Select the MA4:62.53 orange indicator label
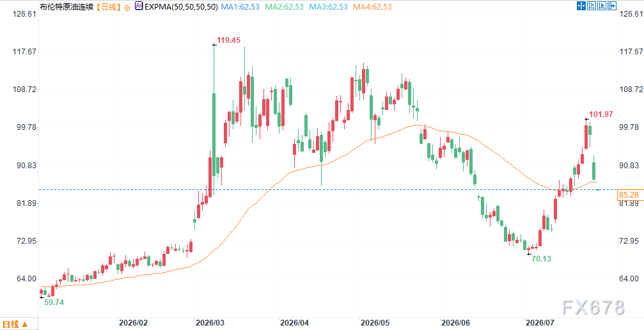This screenshot has width=644, height=330. (x=373, y=7)
